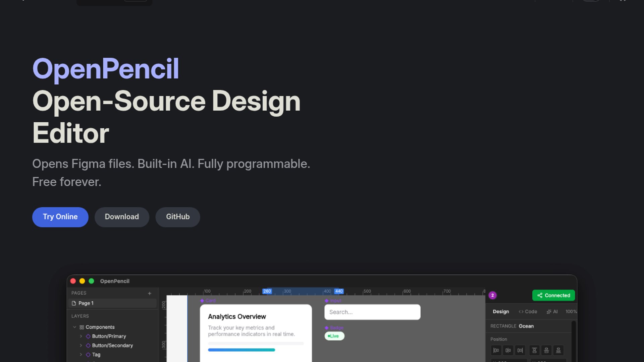Click the align left icon
This screenshot has height=362, width=644.
pyautogui.click(x=496, y=350)
